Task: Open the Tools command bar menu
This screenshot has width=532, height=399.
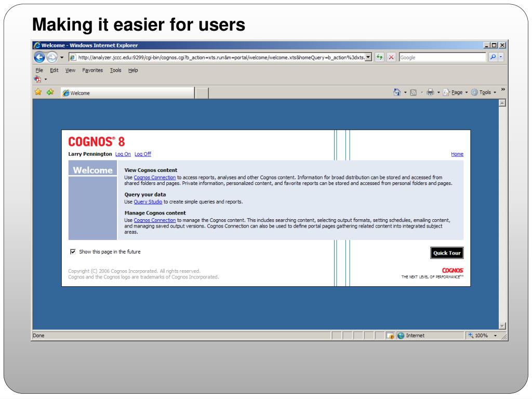Action: pos(484,92)
